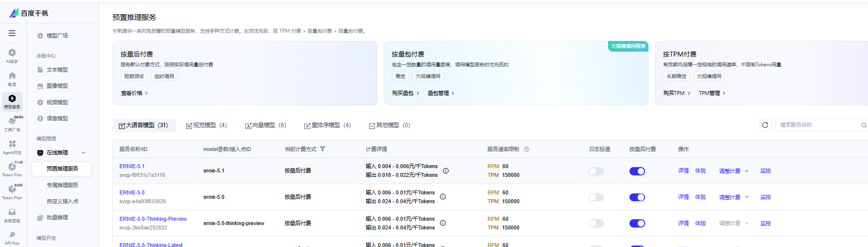
Task: Switch to 向量模型 (6) tab
Action: point(266,125)
